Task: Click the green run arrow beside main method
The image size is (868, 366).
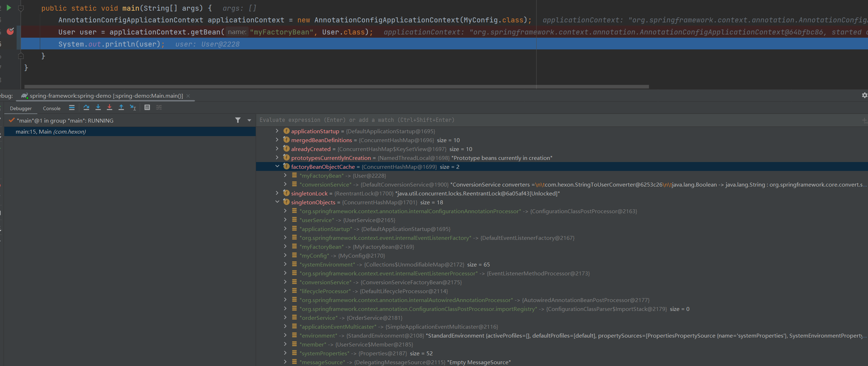Action: [x=9, y=7]
